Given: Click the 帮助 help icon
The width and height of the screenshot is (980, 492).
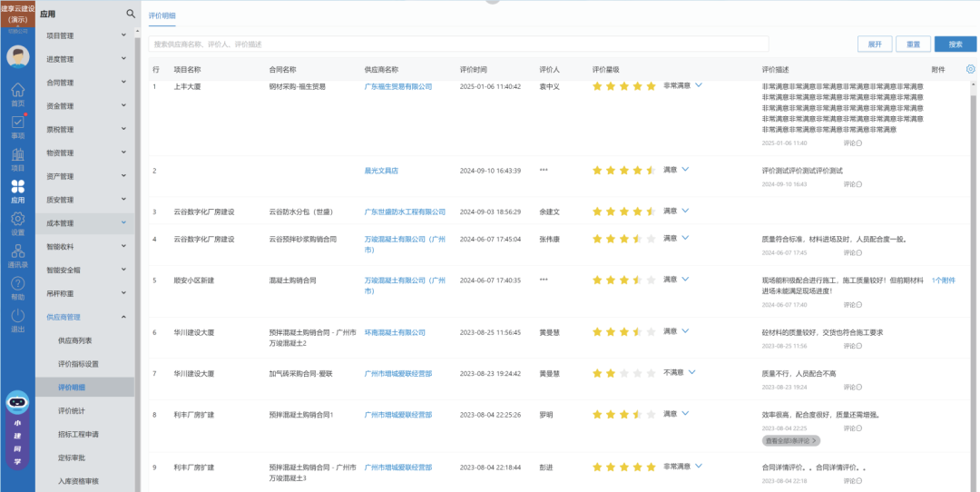Looking at the screenshot, I should click(17, 288).
